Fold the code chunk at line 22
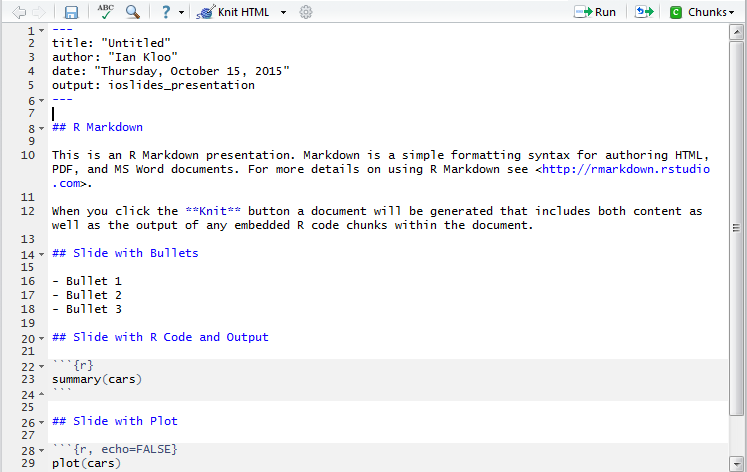 coord(41,367)
